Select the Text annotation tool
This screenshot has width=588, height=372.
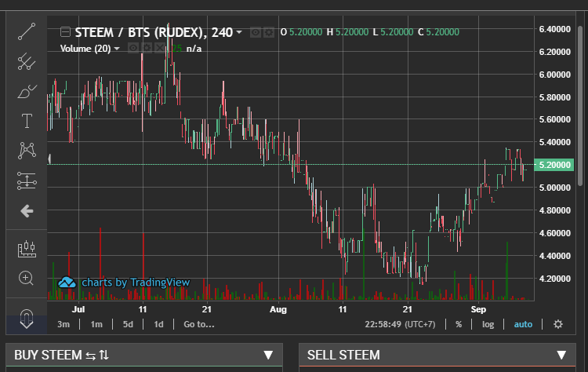pyautogui.click(x=27, y=121)
